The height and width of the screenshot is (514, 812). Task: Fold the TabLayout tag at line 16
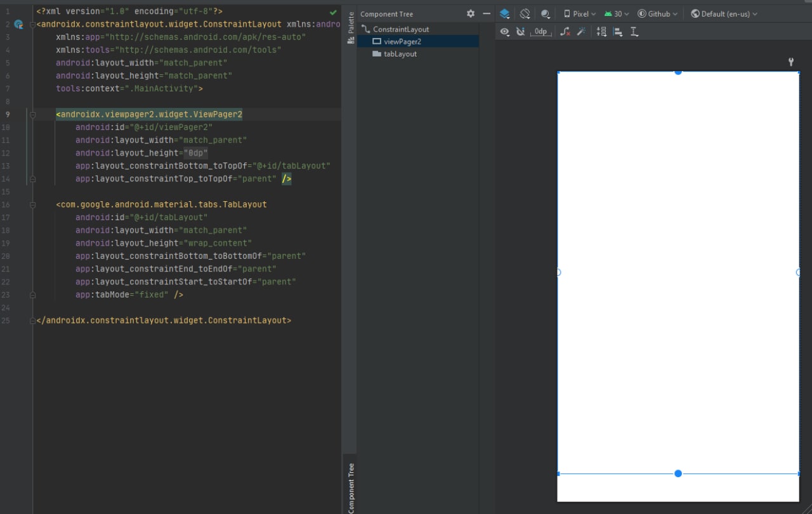32,204
